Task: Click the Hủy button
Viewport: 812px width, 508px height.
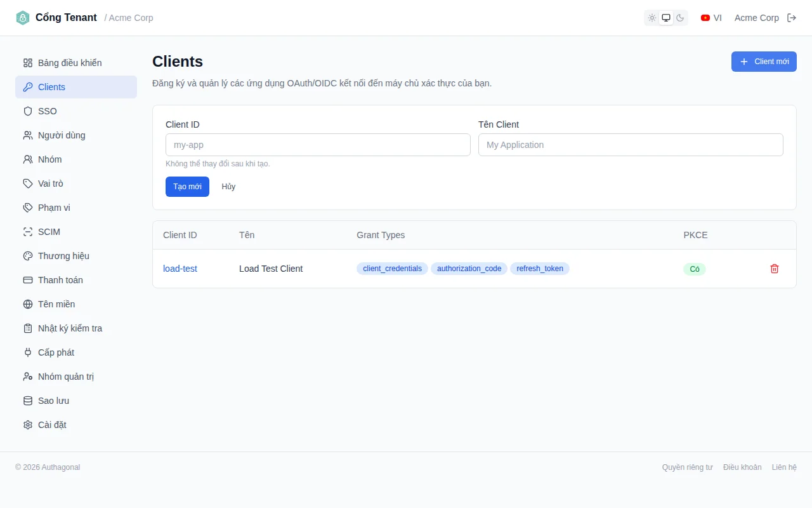Action: (228, 187)
